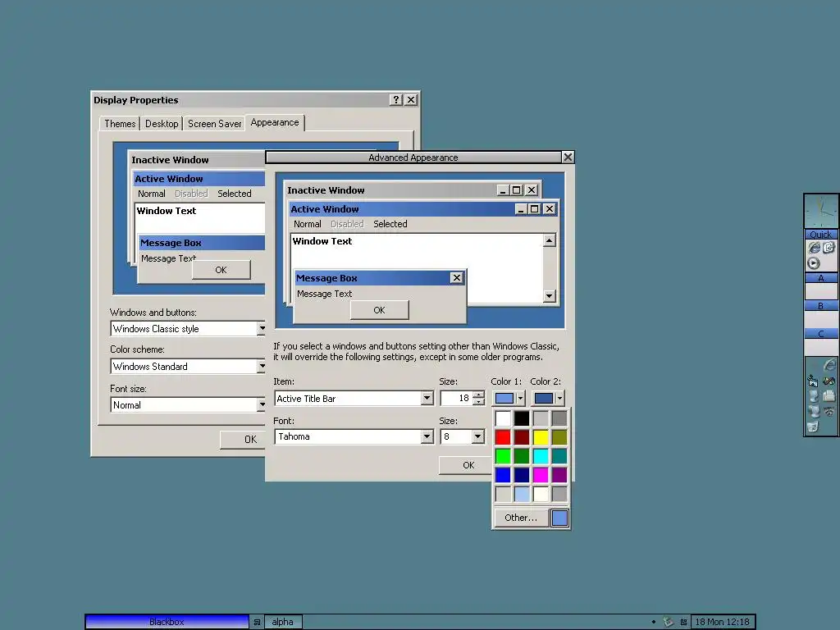
Task: Pick the yellow swatch
Action: 541,437
